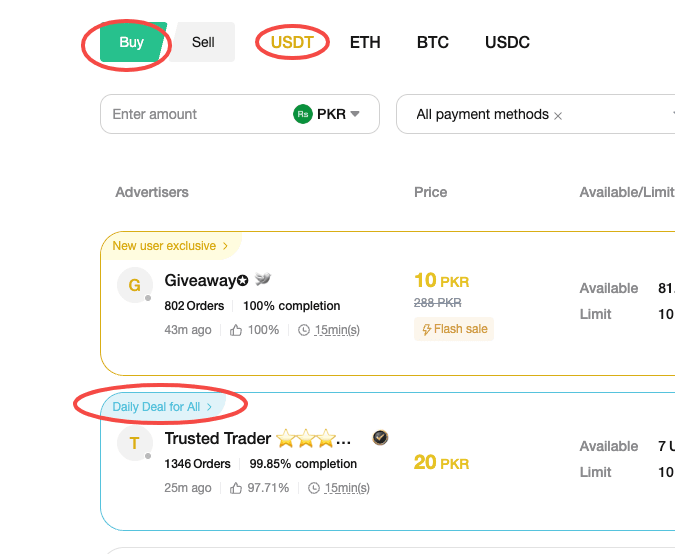Select the BTC coin tab
The width and height of the screenshot is (675, 554).
(x=433, y=42)
